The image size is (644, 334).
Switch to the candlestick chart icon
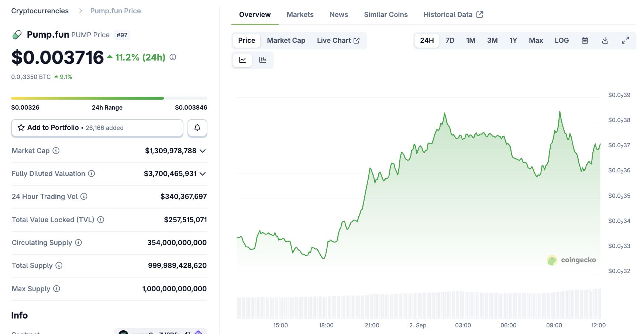point(263,60)
